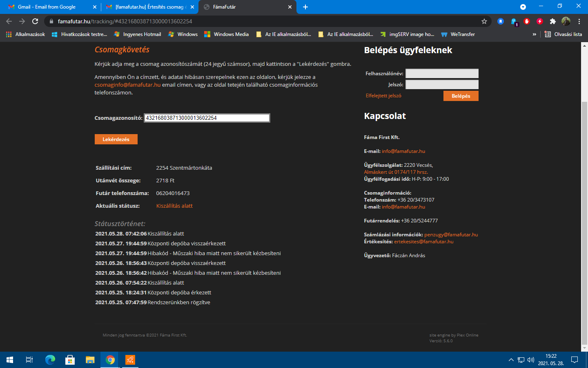The height and width of the screenshot is (368, 588).
Task: Open the Olvasási lista reading list
Action: coord(563,34)
